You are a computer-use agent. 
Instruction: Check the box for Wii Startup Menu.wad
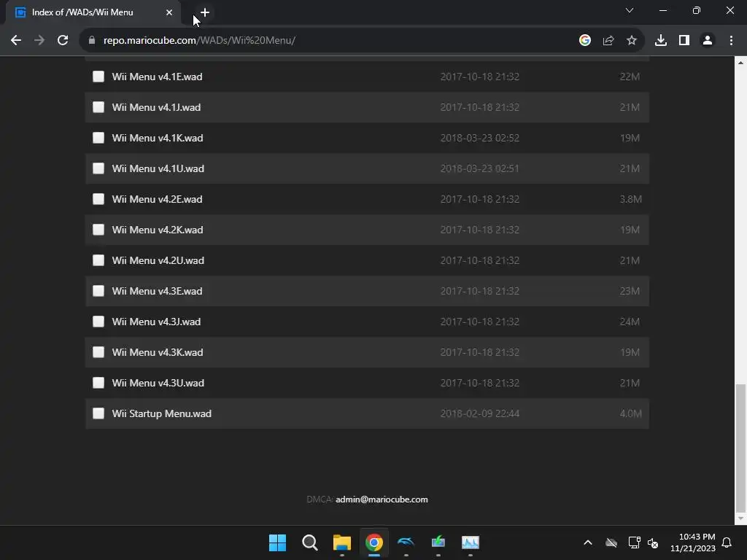98,413
